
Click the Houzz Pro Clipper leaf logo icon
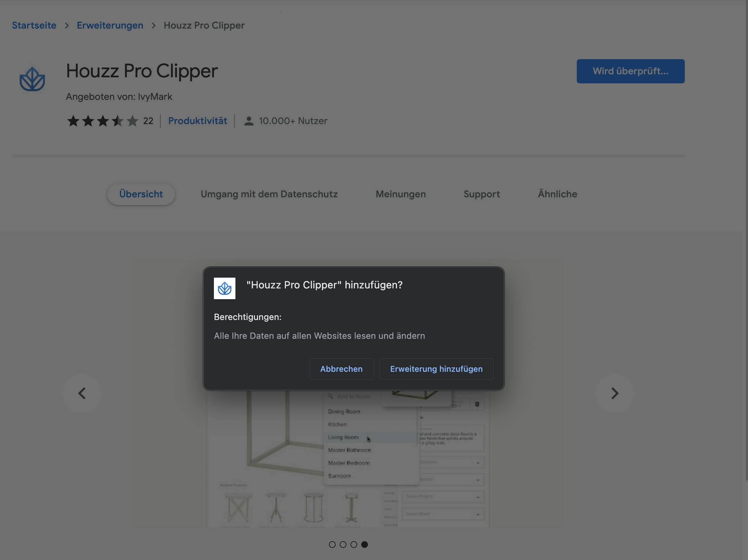pyautogui.click(x=32, y=79)
